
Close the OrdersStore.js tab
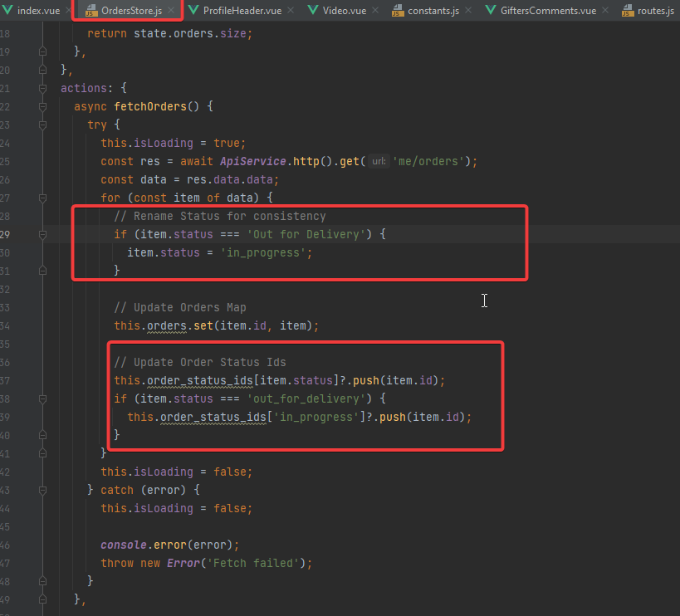(x=171, y=10)
